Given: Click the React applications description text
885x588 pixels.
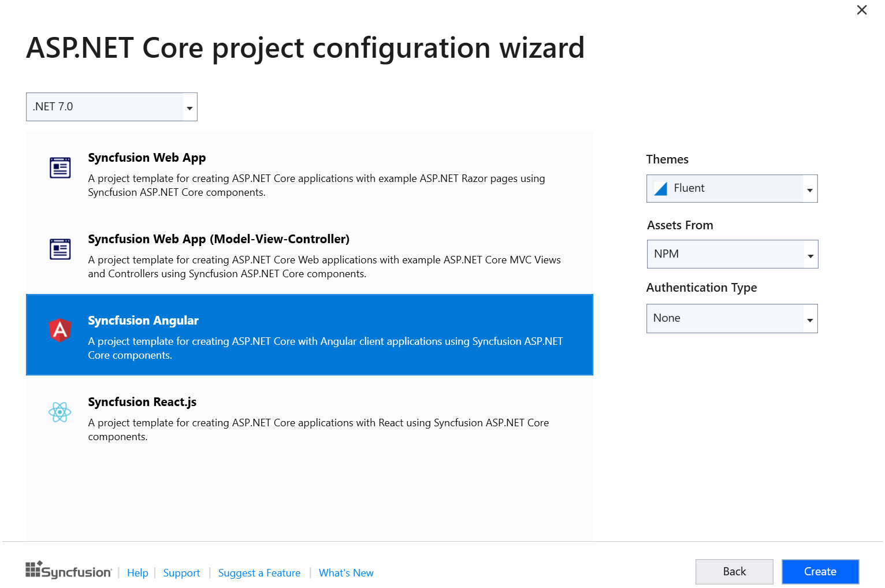Looking at the screenshot, I should click(x=318, y=430).
